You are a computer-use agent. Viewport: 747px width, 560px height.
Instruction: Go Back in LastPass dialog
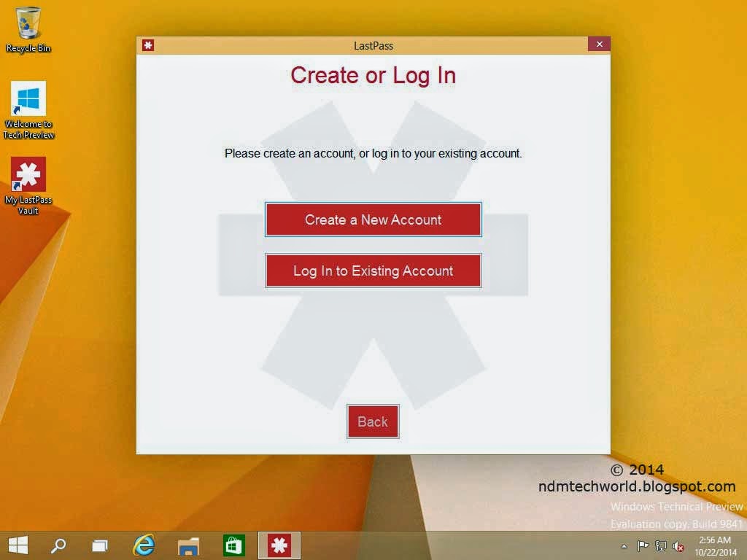pyautogui.click(x=373, y=421)
